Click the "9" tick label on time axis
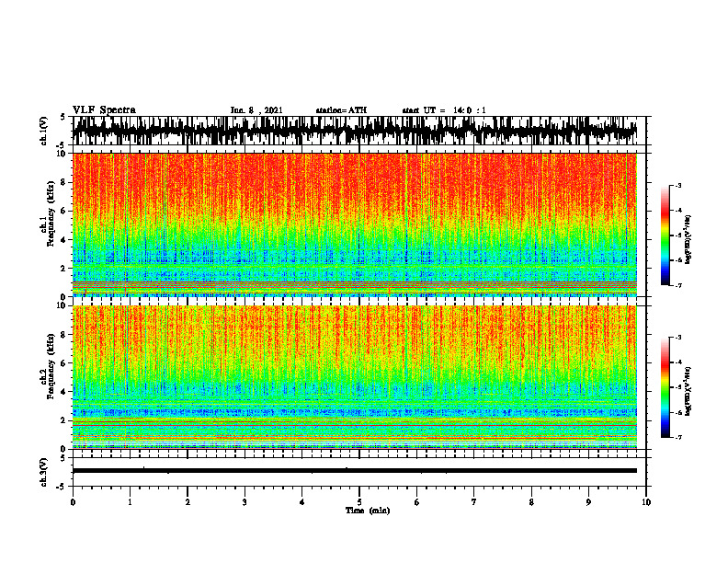The width and height of the screenshot is (728, 563). [x=588, y=502]
